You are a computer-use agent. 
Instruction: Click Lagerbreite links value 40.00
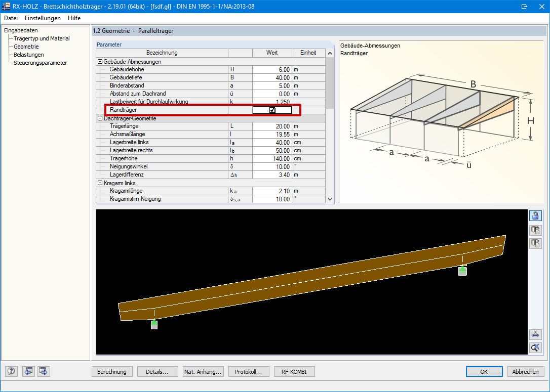pos(272,142)
